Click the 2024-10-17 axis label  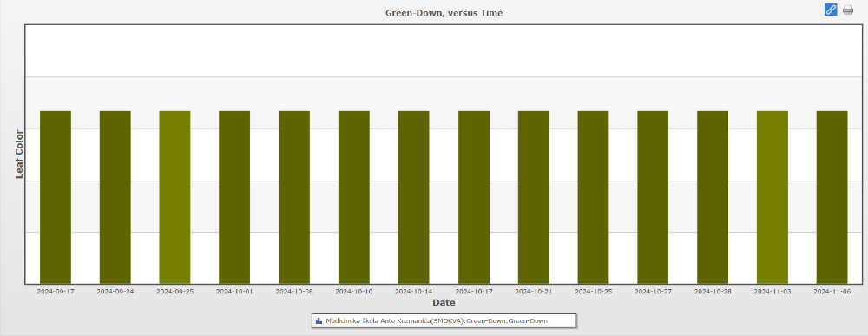pyautogui.click(x=474, y=291)
